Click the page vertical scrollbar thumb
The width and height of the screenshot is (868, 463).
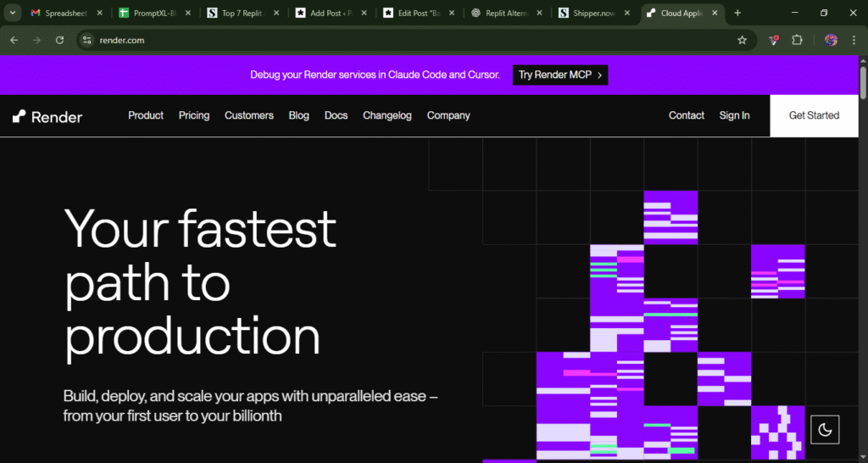coord(863,83)
